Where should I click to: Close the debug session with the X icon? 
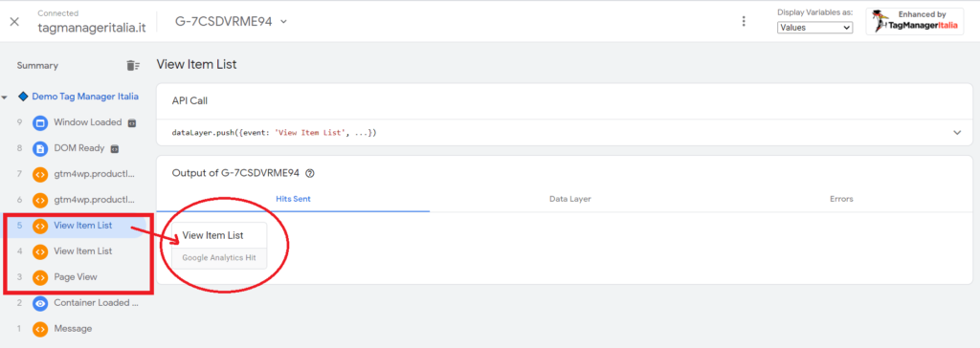pos(14,21)
